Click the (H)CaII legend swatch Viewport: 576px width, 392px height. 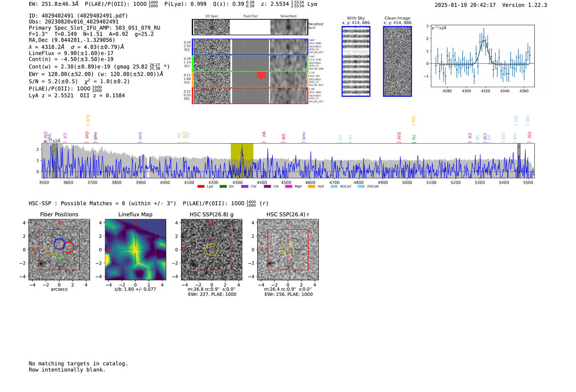pos(361,187)
